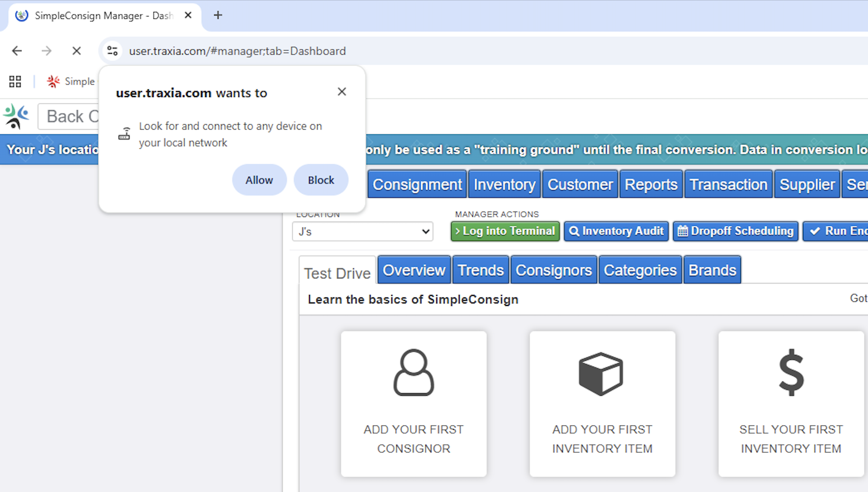This screenshot has width=868, height=492.
Task: Open the Inventory menu
Action: click(x=504, y=184)
